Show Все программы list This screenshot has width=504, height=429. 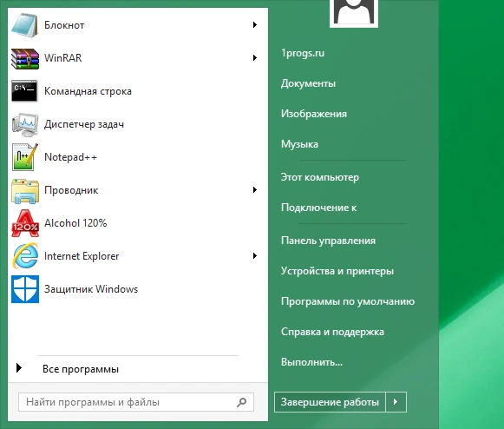[81, 369]
